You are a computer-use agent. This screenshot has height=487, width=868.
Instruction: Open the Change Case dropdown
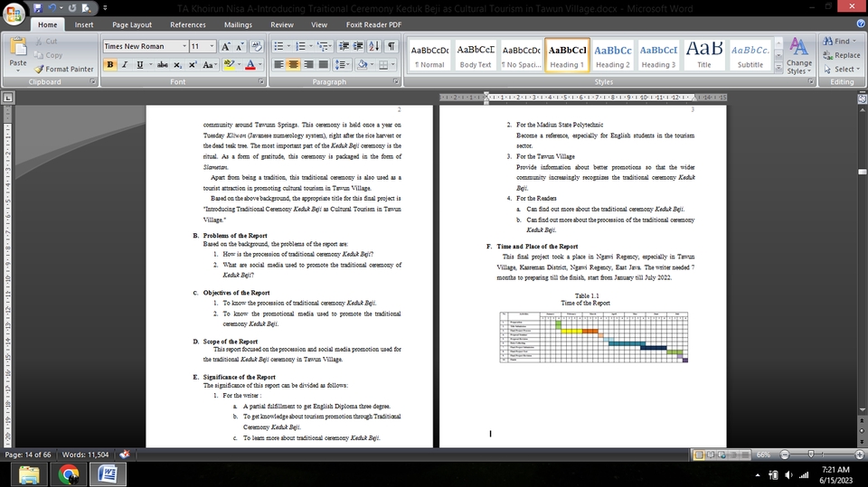coord(209,65)
